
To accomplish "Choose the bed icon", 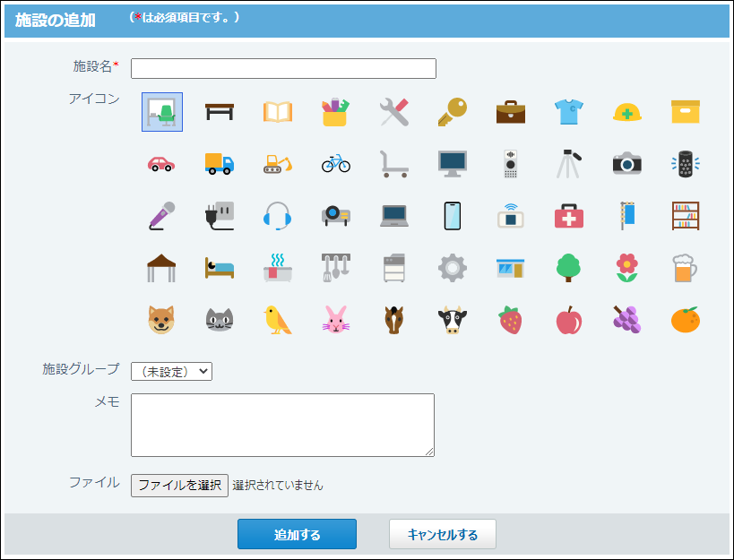I will tap(220, 268).
